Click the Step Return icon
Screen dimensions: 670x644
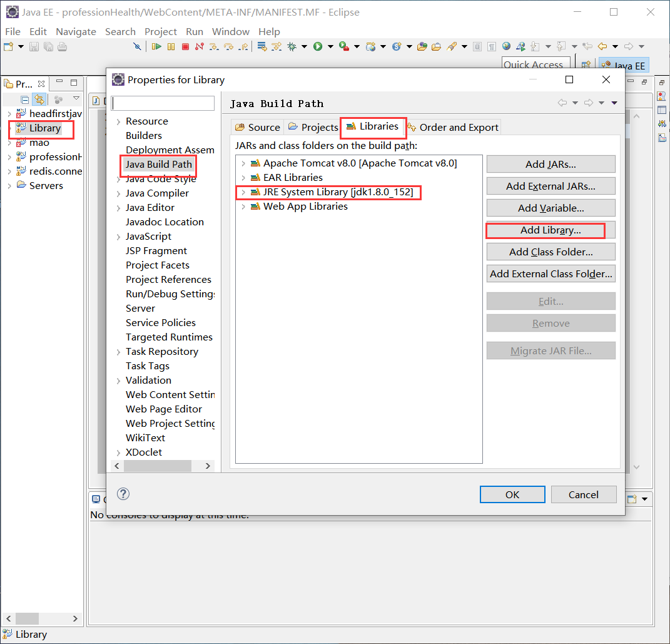click(243, 46)
